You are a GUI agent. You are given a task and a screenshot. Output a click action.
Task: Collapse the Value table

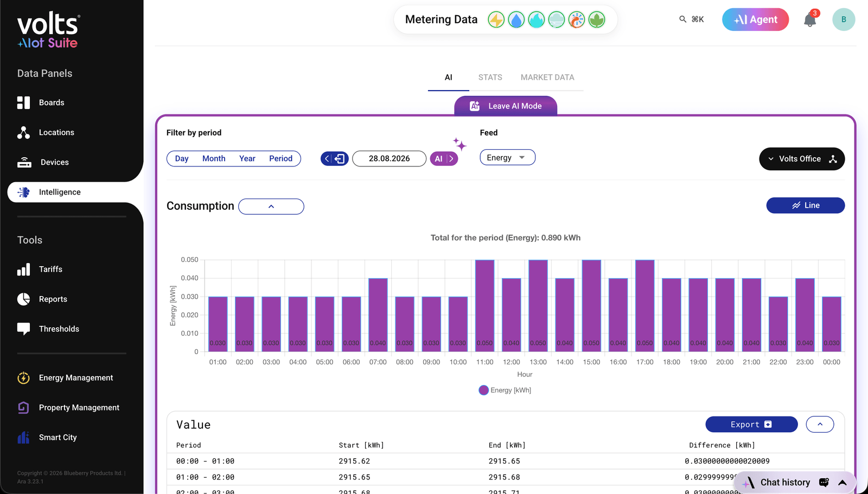point(820,424)
